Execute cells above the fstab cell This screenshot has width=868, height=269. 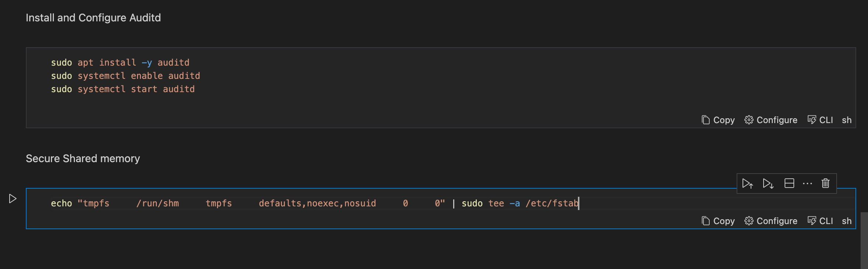click(x=748, y=183)
